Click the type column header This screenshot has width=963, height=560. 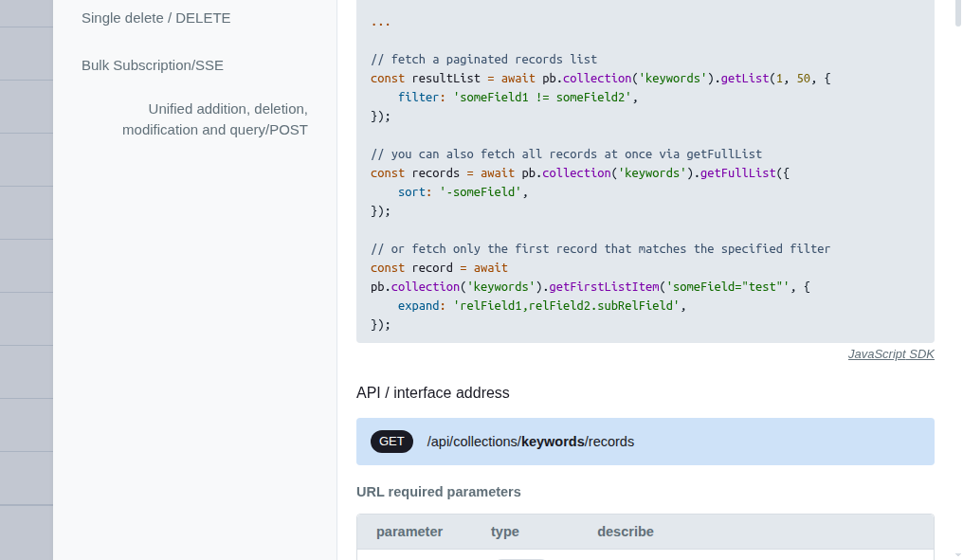(505, 532)
